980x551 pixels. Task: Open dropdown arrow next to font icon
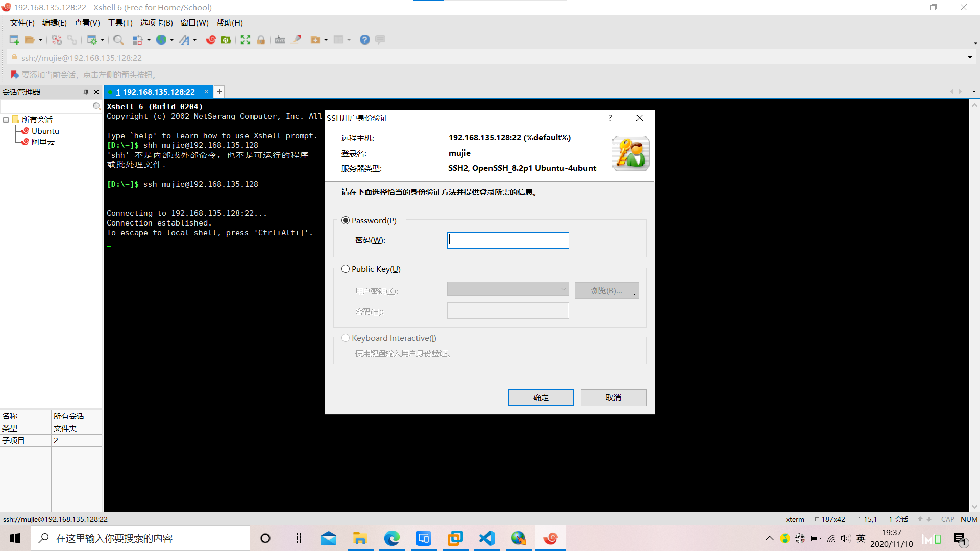195,40
